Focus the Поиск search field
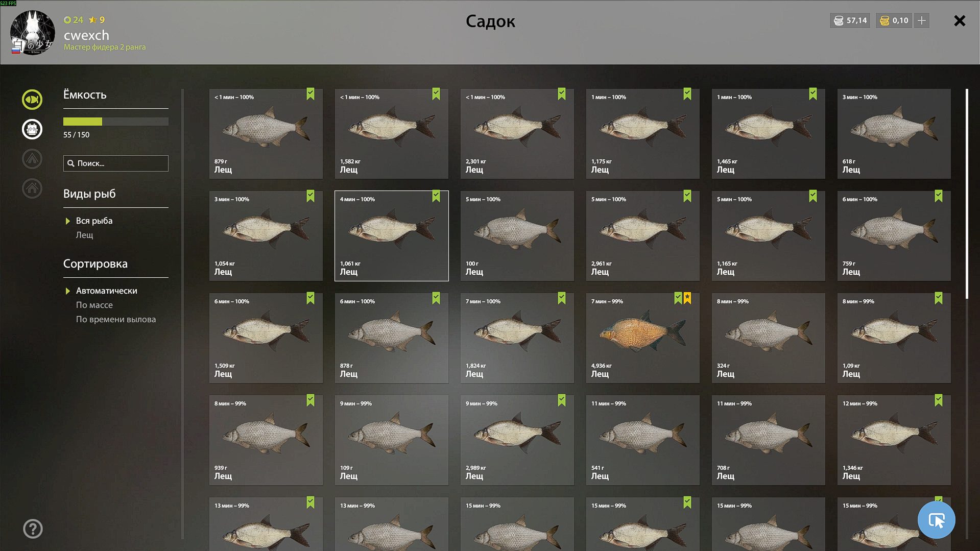The height and width of the screenshot is (551, 980). [x=116, y=163]
